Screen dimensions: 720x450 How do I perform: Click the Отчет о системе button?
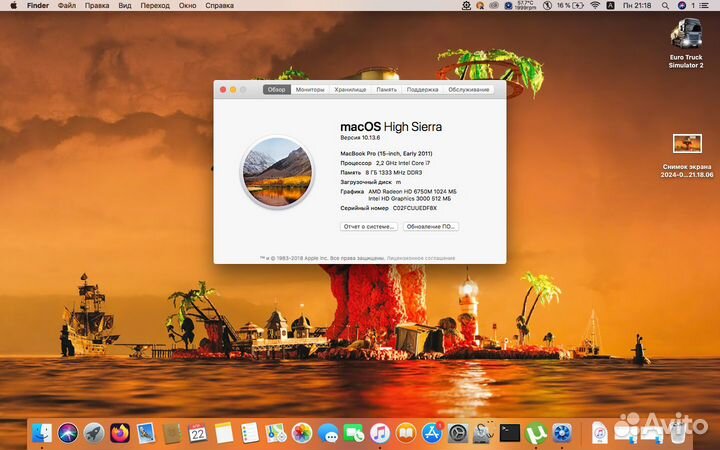point(369,226)
